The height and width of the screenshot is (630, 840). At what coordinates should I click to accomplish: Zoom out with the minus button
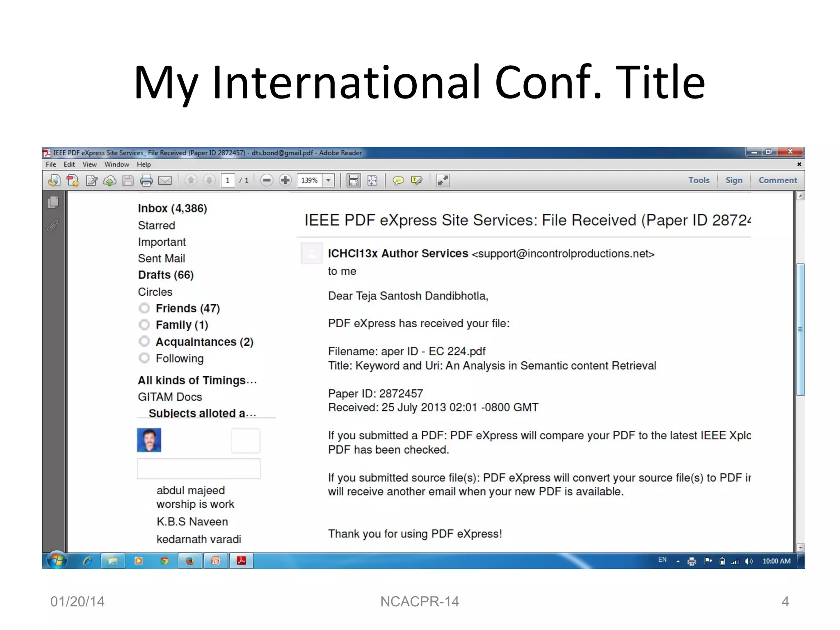point(267,180)
